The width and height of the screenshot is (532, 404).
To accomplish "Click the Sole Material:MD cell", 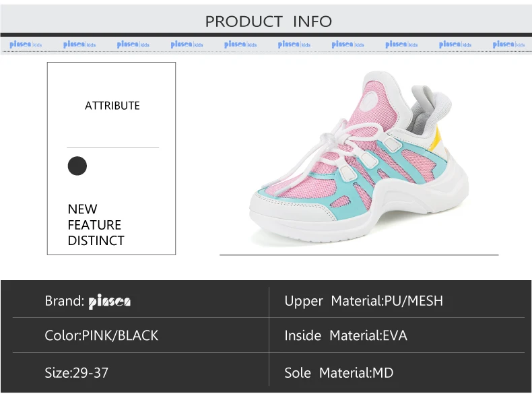I will pos(397,372).
